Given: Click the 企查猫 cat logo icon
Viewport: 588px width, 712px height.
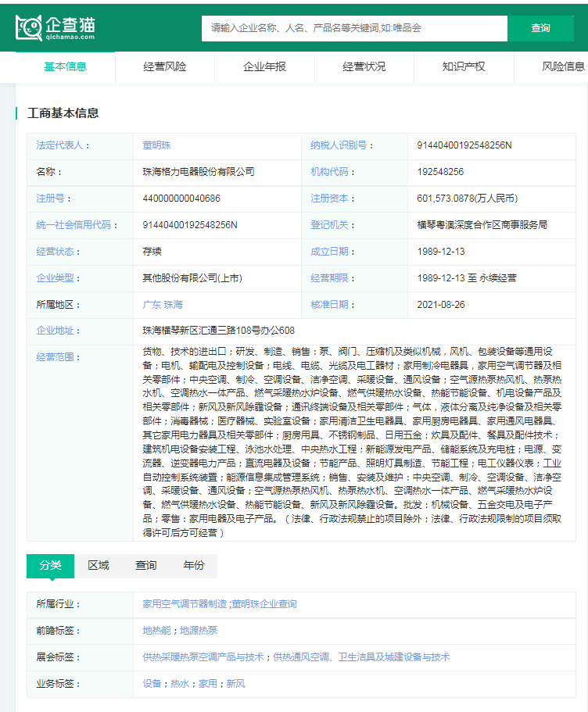Looking at the screenshot, I should click(x=29, y=27).
